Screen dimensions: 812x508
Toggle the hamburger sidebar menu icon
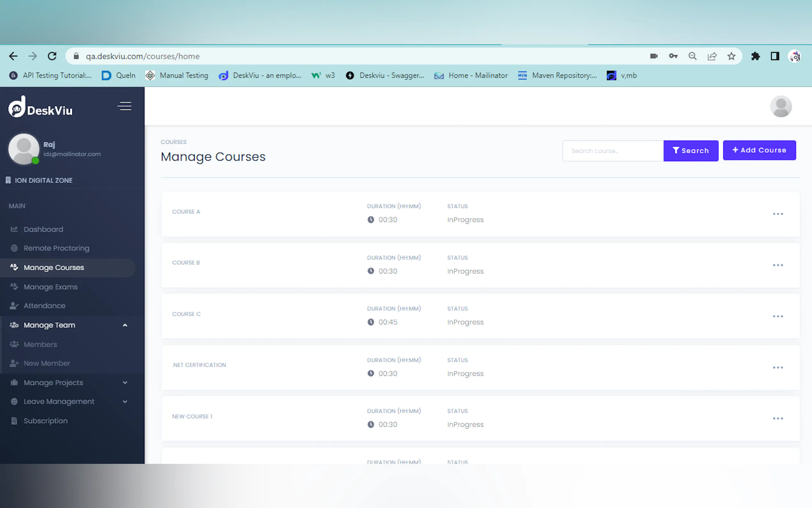[124, 106]
